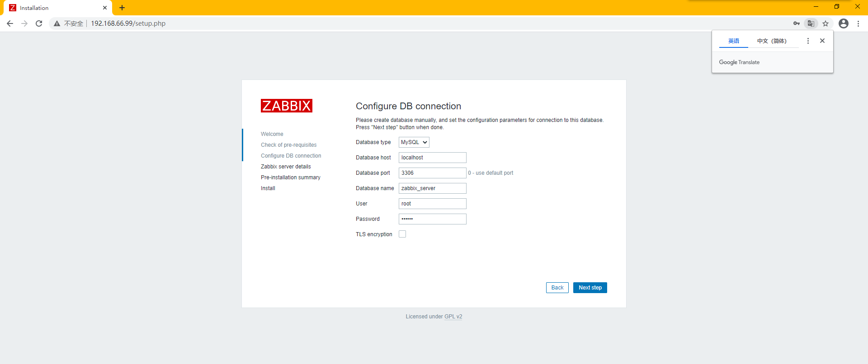Screen dimensions: 868x364
Task: Open Chrome's three-dot menu
Action: click(x=858, y=23)
